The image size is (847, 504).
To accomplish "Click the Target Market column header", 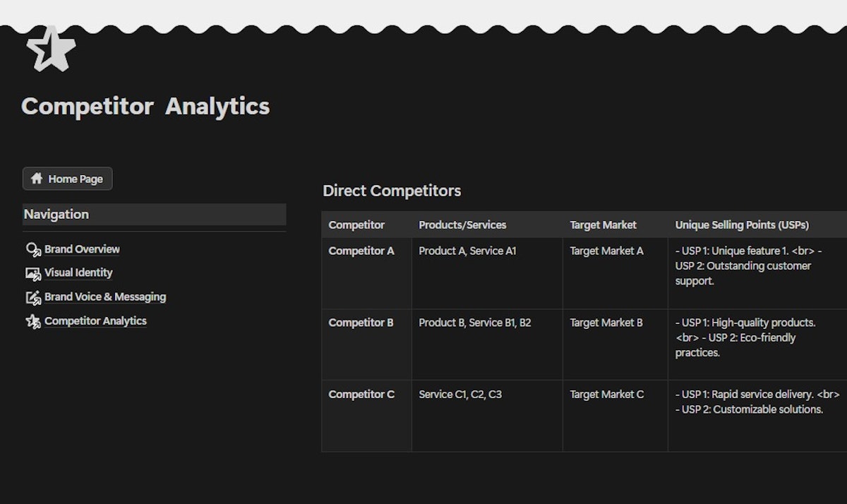I will click(603, 224).
